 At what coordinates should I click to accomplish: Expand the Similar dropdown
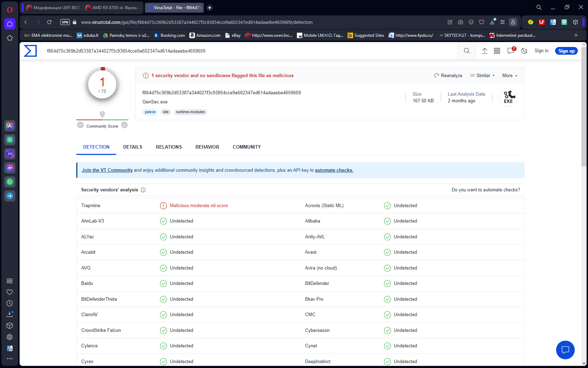point(482,76)
